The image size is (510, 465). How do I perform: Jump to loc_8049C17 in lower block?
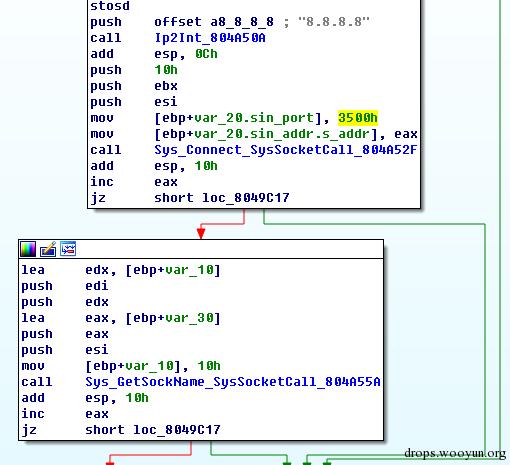point(177,430)
